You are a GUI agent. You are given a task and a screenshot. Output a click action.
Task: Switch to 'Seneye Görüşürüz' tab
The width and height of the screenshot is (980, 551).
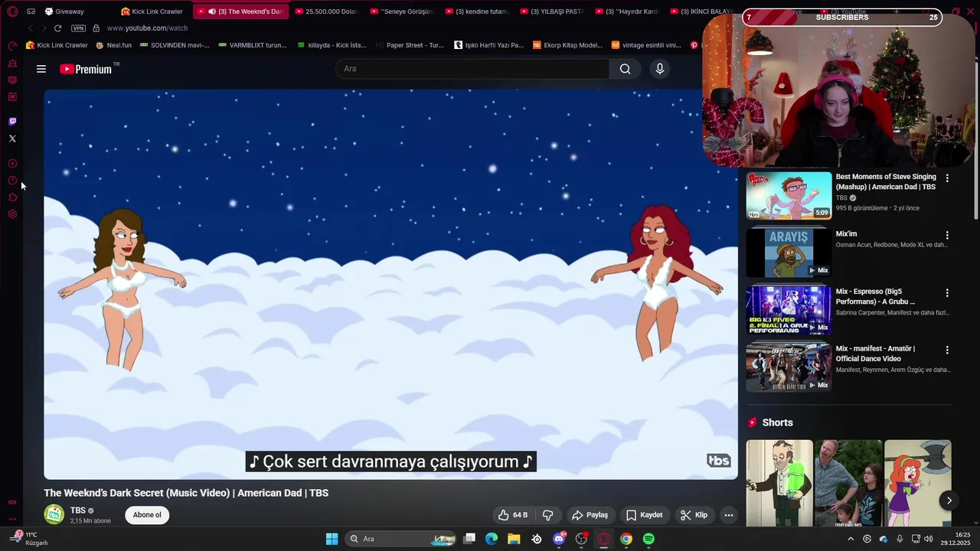(x=401, y=11)
